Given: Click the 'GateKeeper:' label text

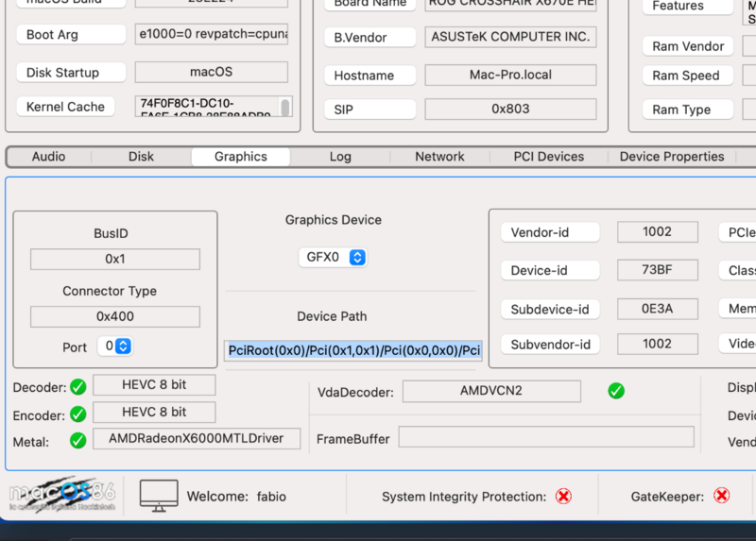Looking at the screenshot, I should click(667, 497).
